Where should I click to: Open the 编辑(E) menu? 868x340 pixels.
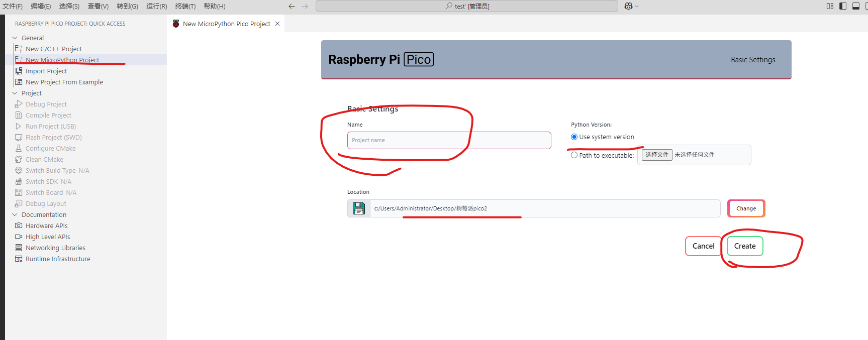click(x=41, y=6)
